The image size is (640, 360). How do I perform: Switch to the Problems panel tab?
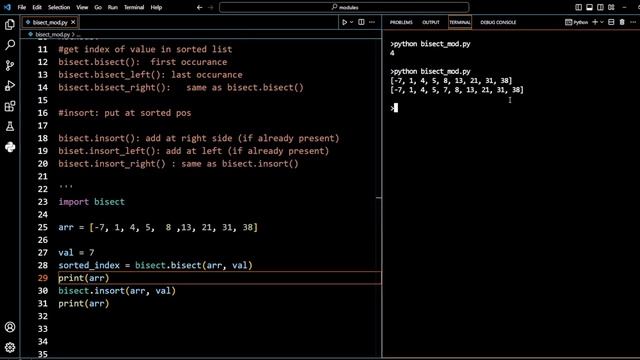(401, 22)
